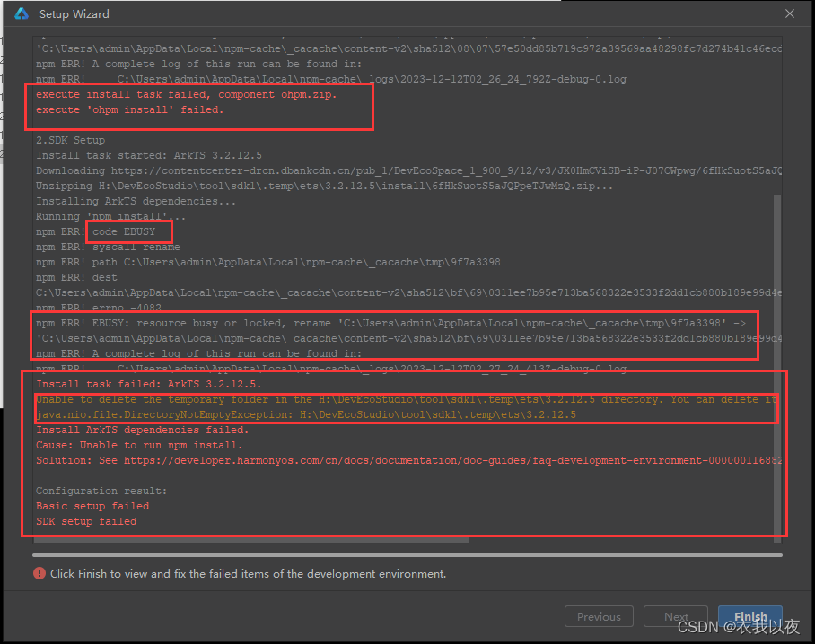
Task: Click "execute 'ohpm install' failed." line
Action: [129, 109]
